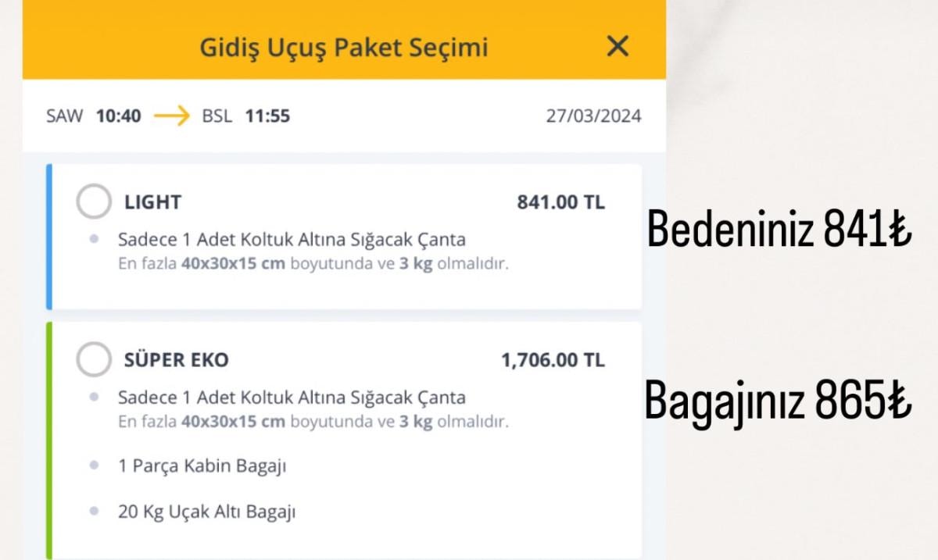Image resolution: width=938 pixels, height=560 pixels.
Task: Click the LIGHT package name label
Action: pos(152,202)
